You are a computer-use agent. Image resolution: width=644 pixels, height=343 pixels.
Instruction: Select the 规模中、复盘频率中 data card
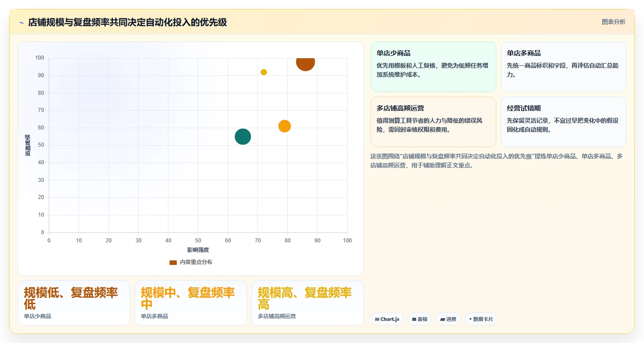point(191,303)
